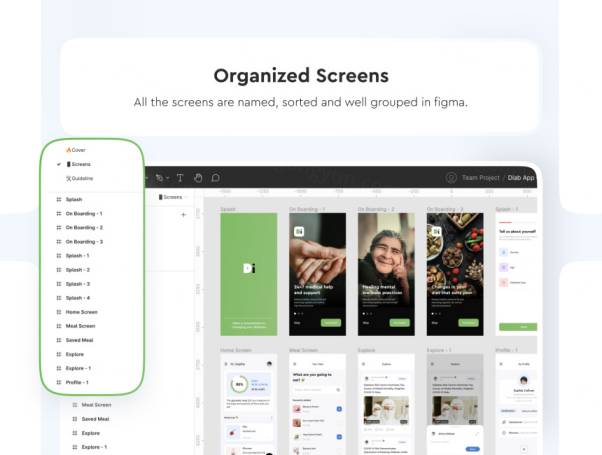Click the add page plus icon
This screenshot has width=602, height=455.
point(183,214)
